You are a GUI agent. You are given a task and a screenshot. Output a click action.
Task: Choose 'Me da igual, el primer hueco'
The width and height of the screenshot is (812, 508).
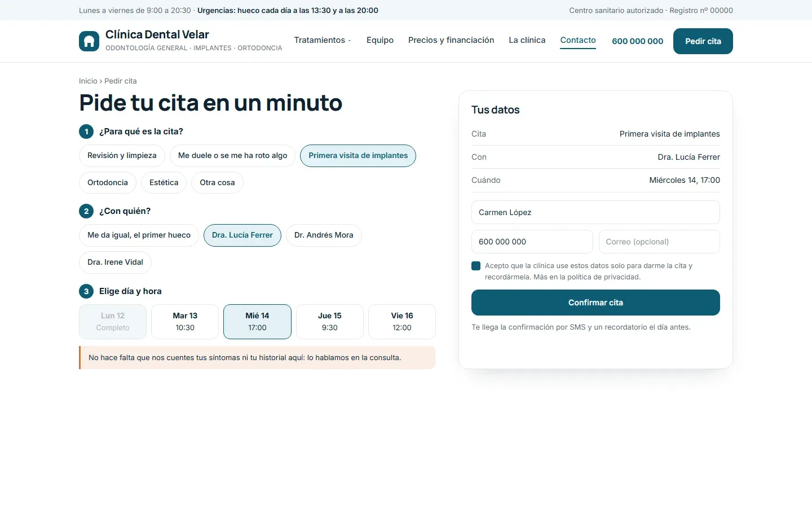click(139, 235)
